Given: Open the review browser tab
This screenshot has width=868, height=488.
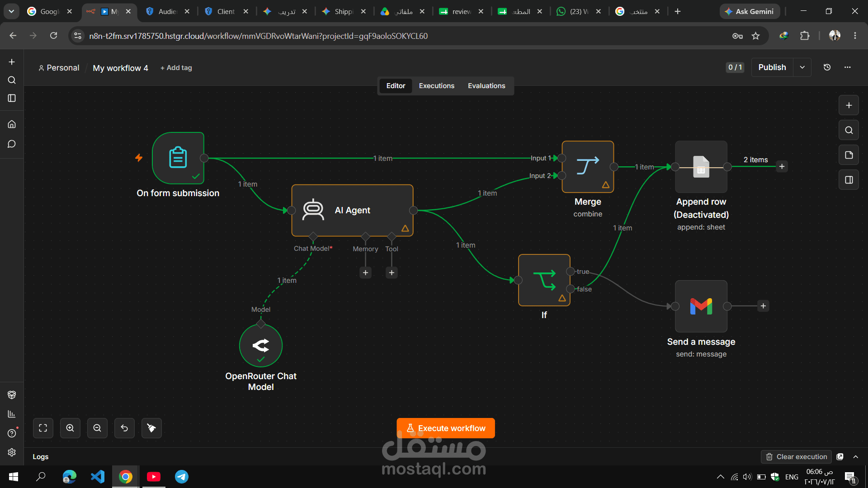Looking at the screenshot, I should coord(462,11).
